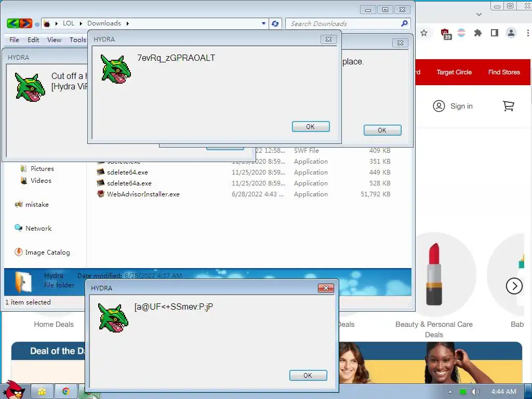Click the WebAdvisorInstaller.exe file icon
The width and height of the screenshot is (532, 399).
pos(100,194)
